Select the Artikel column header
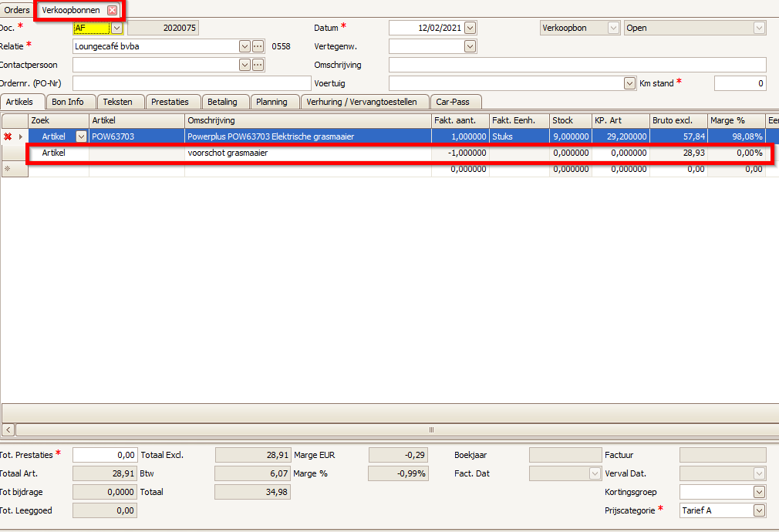The height and width of the screenshot is (532, 779). click(137, 120)
